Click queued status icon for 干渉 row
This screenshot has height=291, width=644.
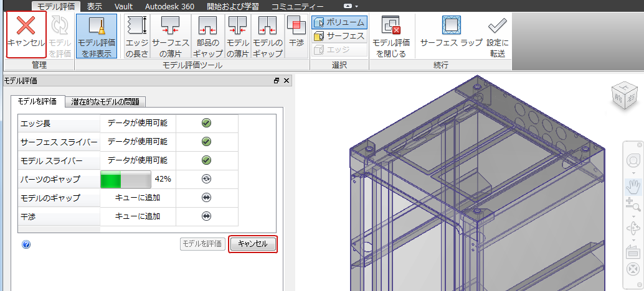(206, 216)
